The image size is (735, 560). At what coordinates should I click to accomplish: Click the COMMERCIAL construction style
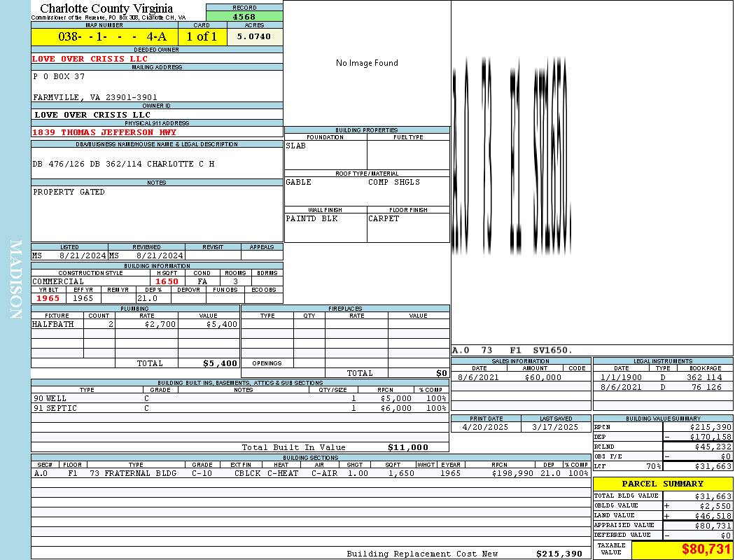[58, 281]
